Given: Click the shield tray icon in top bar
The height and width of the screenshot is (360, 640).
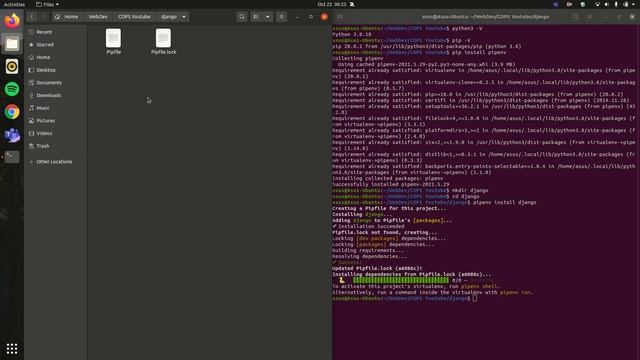Looking at the screenshot, I should [x=583, y=4].
